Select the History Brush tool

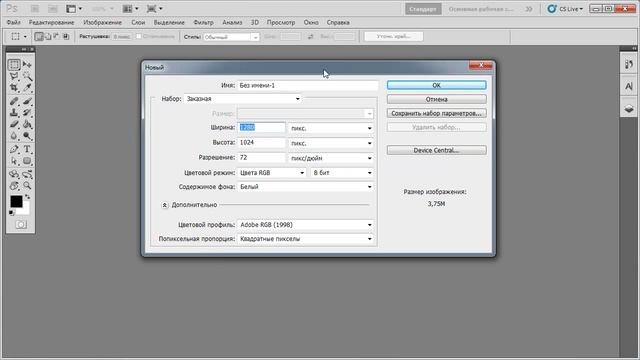[27, 113]
